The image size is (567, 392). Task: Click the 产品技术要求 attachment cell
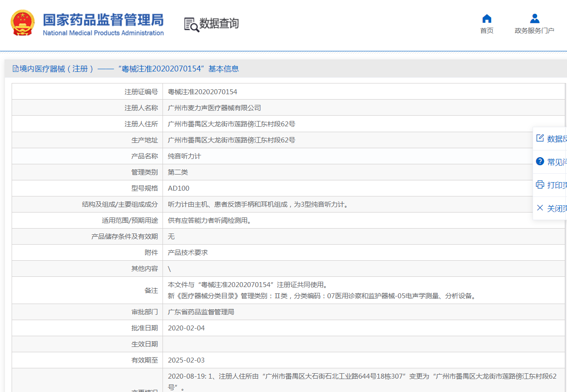coord(188,253)
